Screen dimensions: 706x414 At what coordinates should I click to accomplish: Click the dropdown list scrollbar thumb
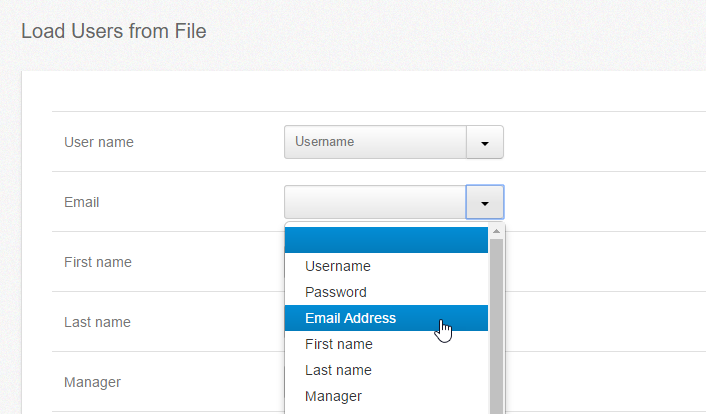pos(496,326)
